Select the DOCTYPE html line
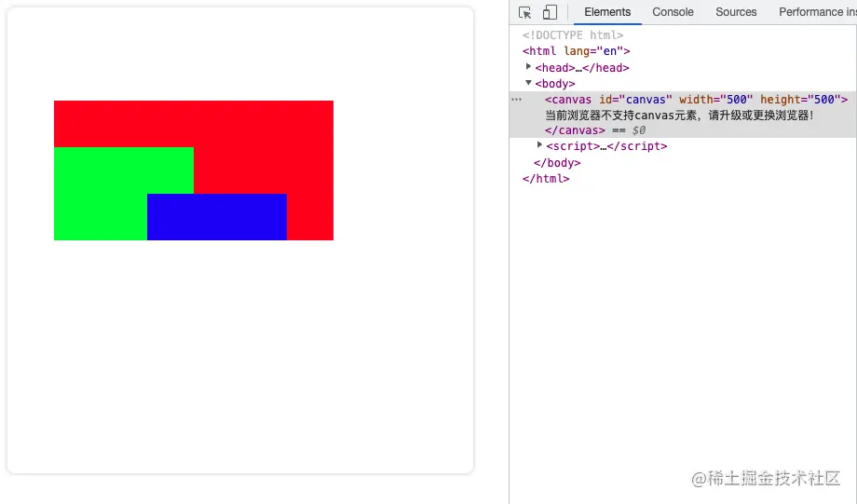Screen dimensions: 857x504 pos(573,35)
